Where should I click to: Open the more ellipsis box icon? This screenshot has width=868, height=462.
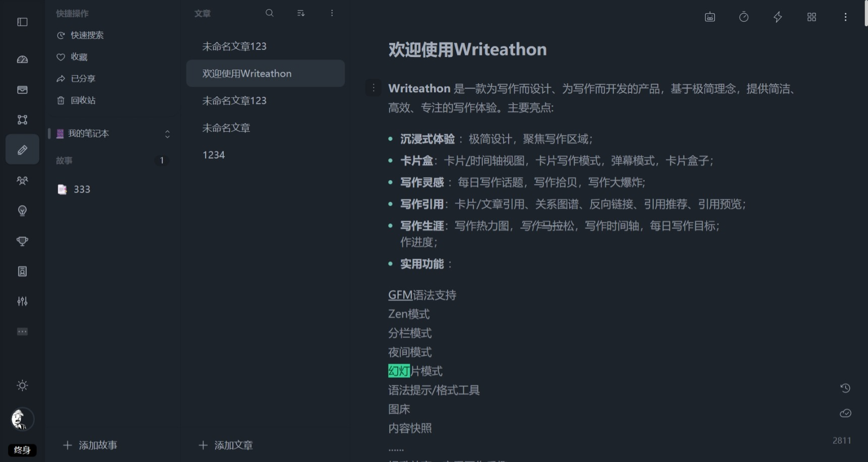point(22,331)
